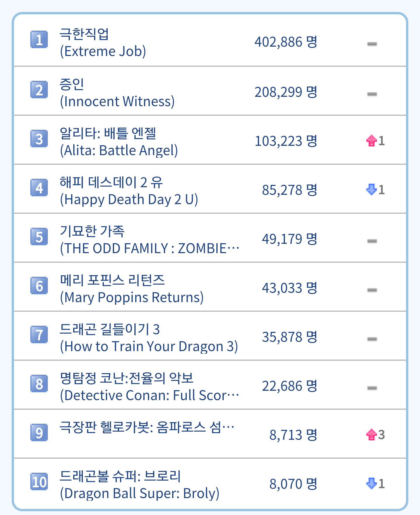Click blue down arrow for Happy Death Day
The image size is (420, 515).
click(371, 190)
